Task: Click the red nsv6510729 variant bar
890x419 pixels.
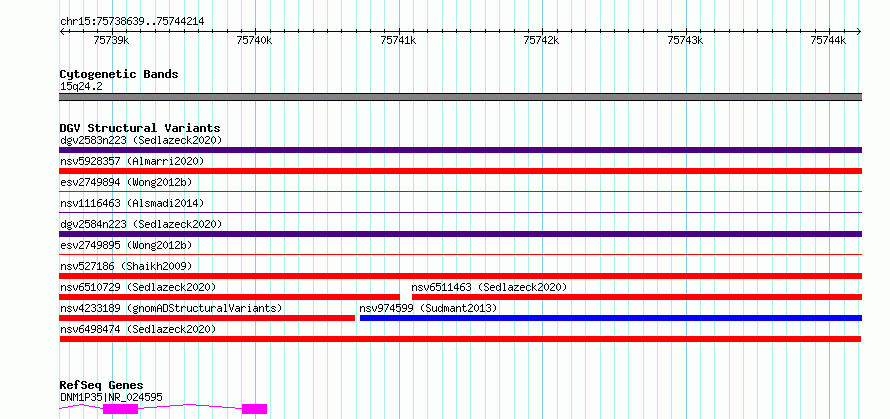Action: coord(230,297)
